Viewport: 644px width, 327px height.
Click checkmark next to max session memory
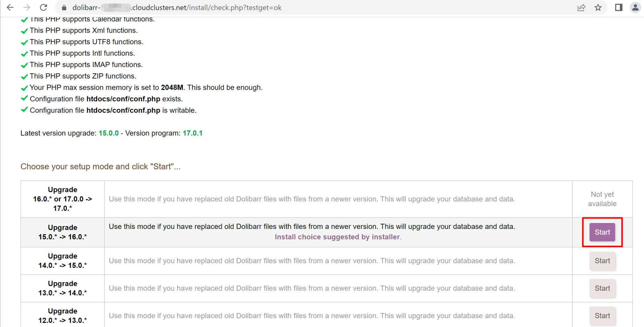point(24,88)
